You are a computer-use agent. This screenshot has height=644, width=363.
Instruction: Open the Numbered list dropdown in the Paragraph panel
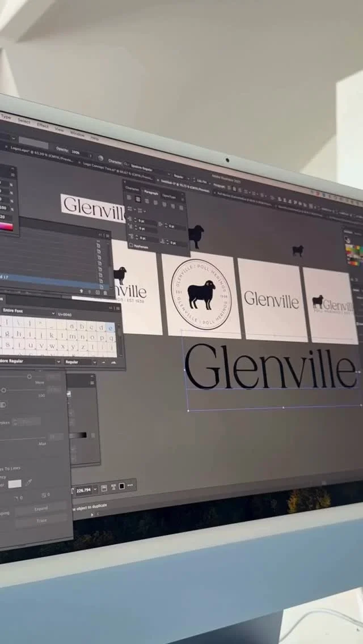(x=142, y=211)
